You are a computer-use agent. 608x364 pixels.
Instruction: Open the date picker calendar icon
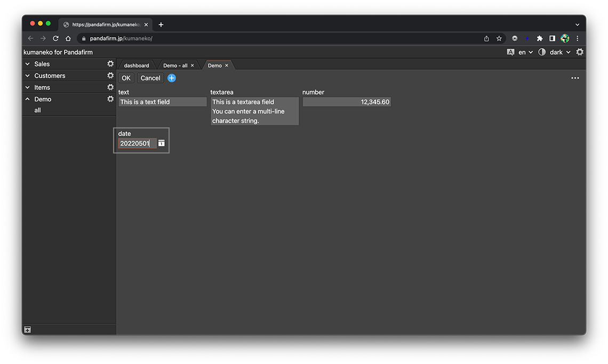click(162, 143)
